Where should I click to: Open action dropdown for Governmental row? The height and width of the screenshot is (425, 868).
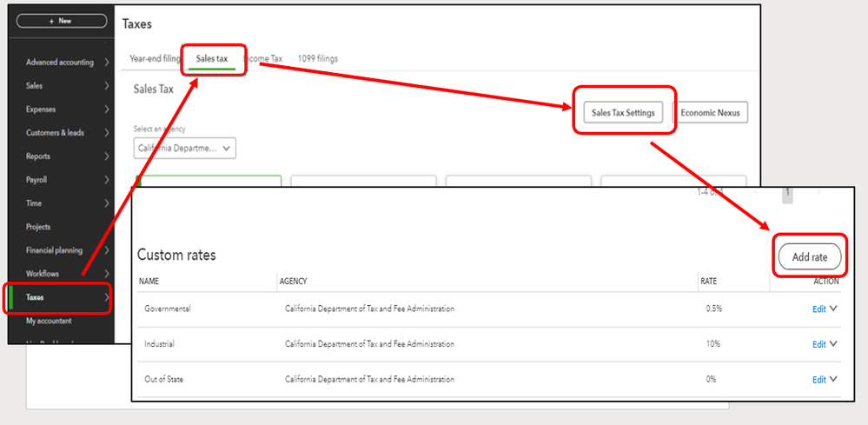[833, 309]
